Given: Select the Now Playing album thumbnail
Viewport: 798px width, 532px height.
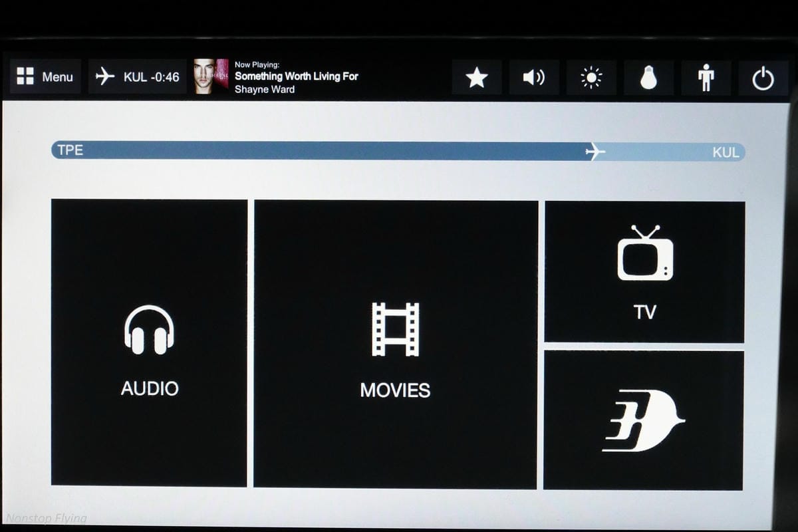Looking at the screenshot, I should coord(211,76).
